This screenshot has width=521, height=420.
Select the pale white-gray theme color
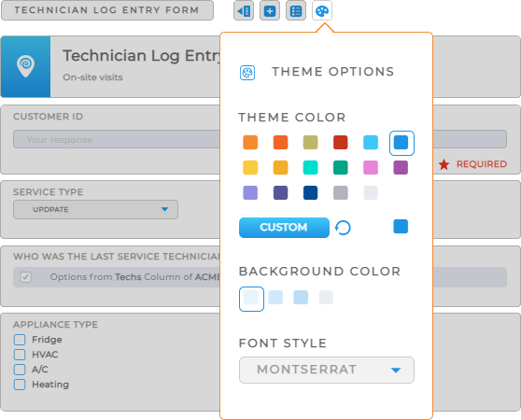[x=371, y=192]
